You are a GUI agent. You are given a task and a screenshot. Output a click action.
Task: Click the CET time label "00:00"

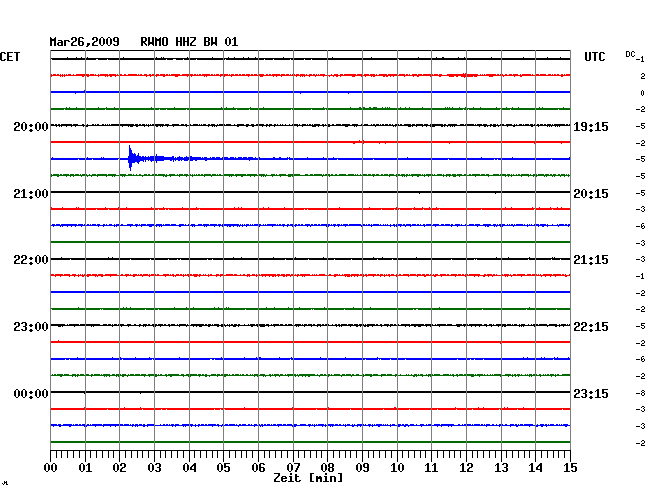(31, 393)
